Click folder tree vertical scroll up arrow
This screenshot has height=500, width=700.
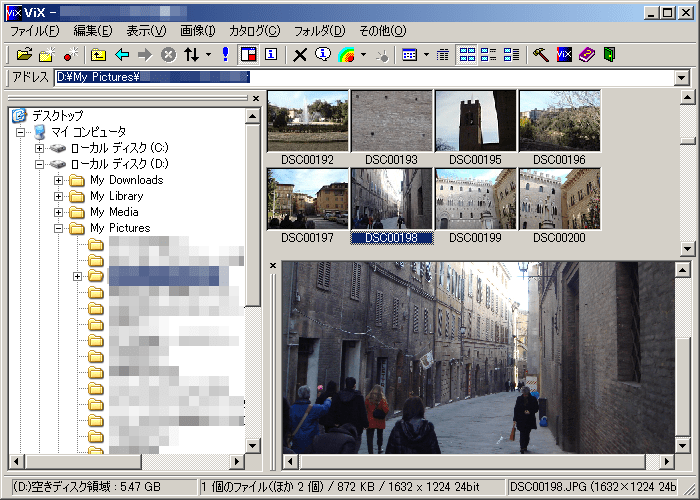pyautogui.click(x=253, y=117)
